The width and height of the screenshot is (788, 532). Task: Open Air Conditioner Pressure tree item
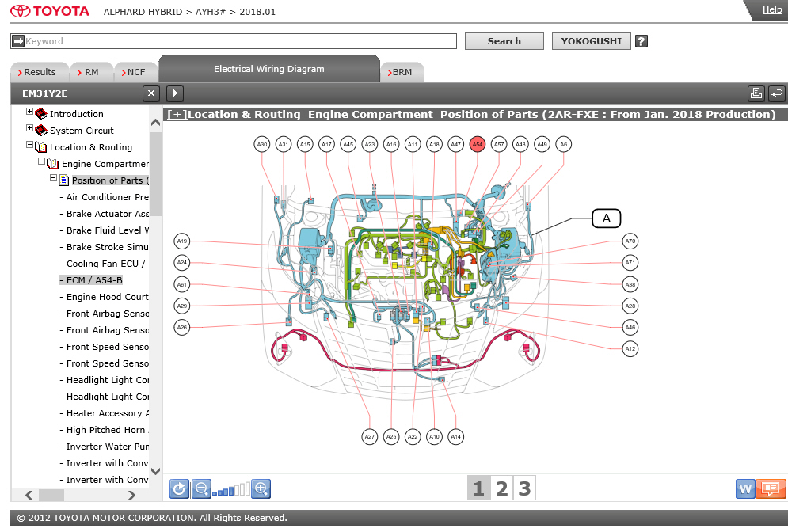[x=107, y=197]
